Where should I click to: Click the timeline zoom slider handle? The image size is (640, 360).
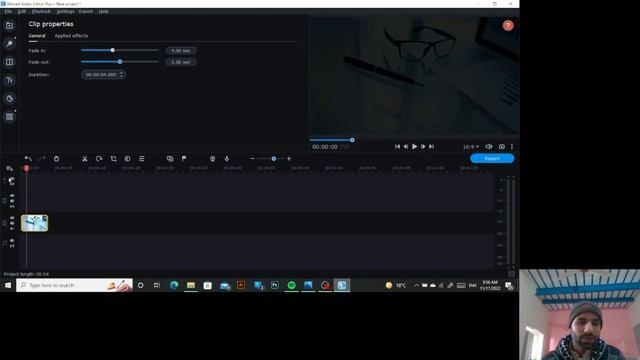pyautogui.click(x=274, y=159)
